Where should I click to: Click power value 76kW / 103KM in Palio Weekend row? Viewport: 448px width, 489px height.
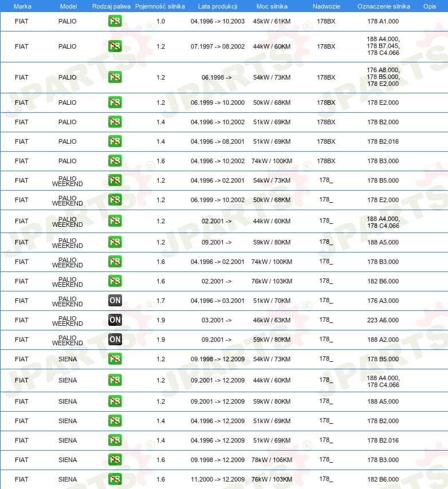tap(272, 281)
